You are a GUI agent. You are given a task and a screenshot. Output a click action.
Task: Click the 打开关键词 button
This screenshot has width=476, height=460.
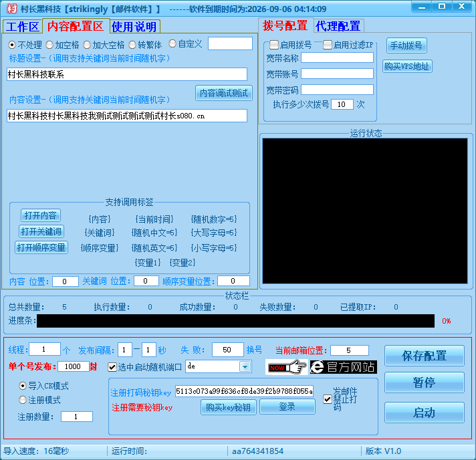pyautogui.click(x=41, y=231)
